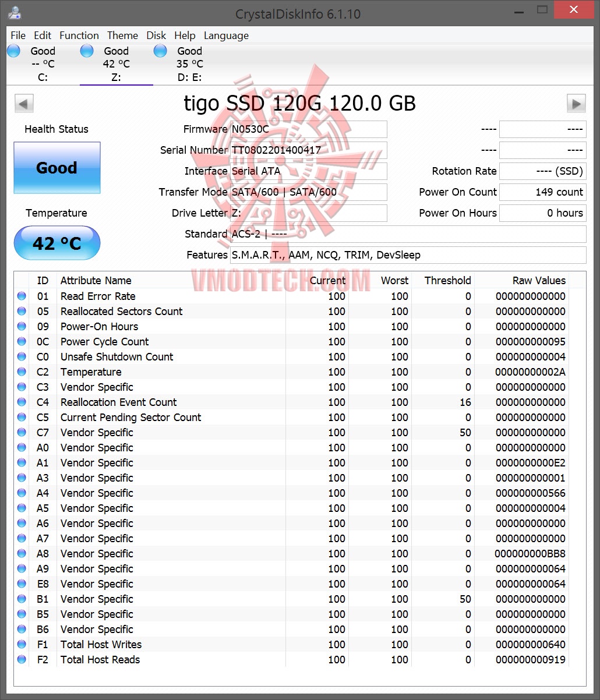
Task: Select raw value 000000000640
Action: (x=531, y=645)
